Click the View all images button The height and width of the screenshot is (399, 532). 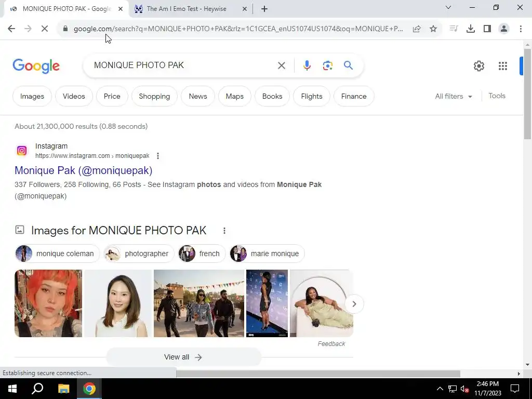point(183,357)
